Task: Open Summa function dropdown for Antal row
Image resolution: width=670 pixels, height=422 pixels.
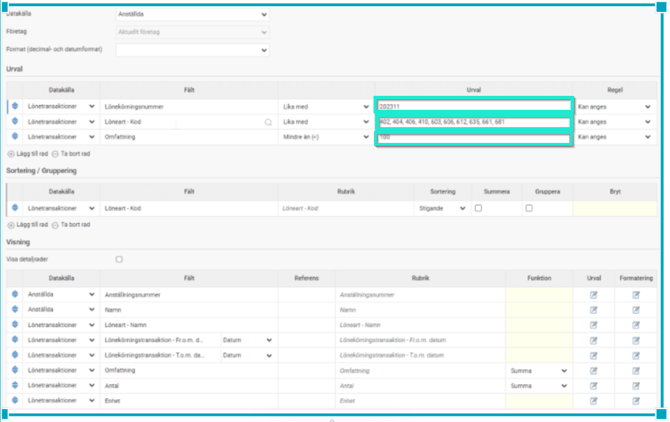Action: [536, 385]
